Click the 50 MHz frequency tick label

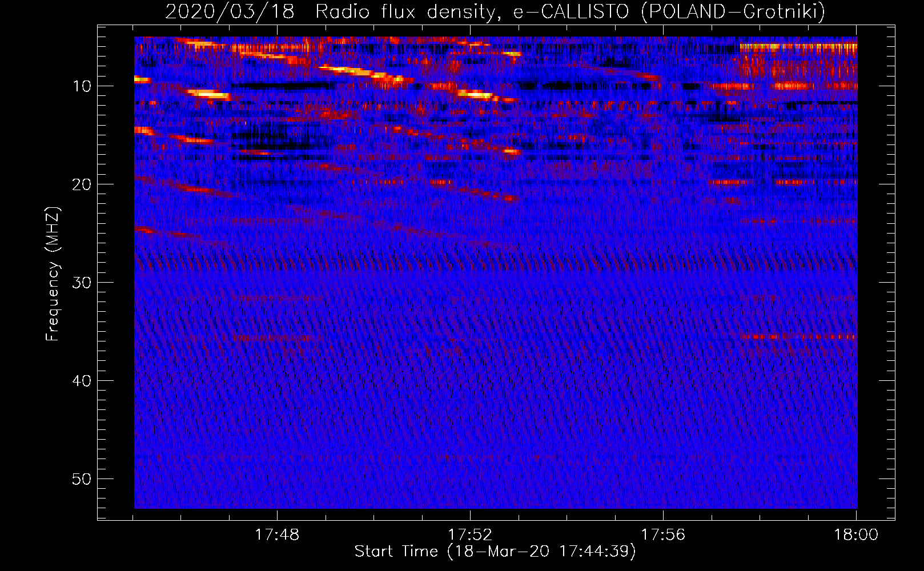point(82,479)
